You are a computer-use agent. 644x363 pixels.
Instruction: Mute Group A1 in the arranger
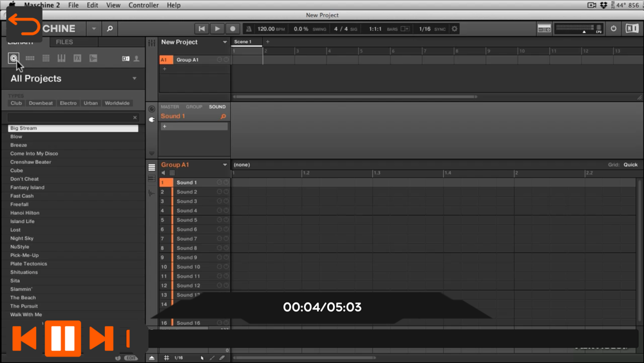220,59
